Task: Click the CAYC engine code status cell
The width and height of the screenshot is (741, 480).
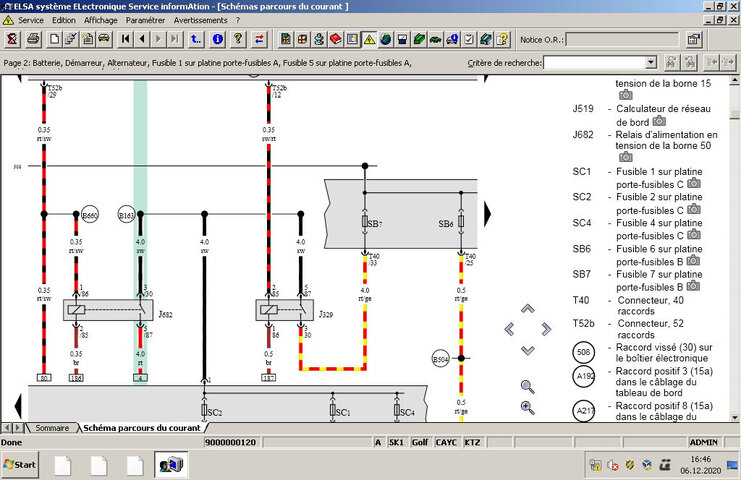Action: (446, 442)
